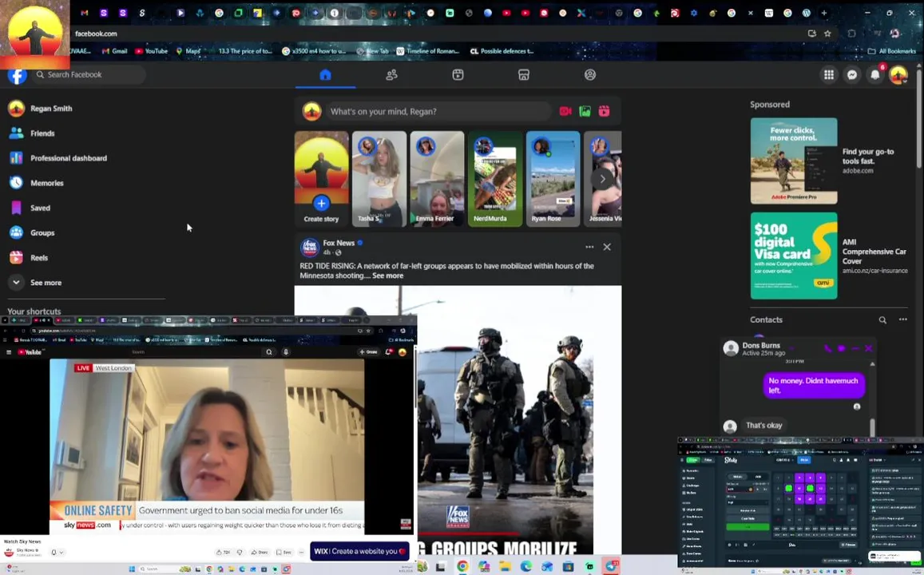The width and height of the screenshot is (924, 575).
Task: Create a Reel from the composer
Action: (x=604, y=111)
